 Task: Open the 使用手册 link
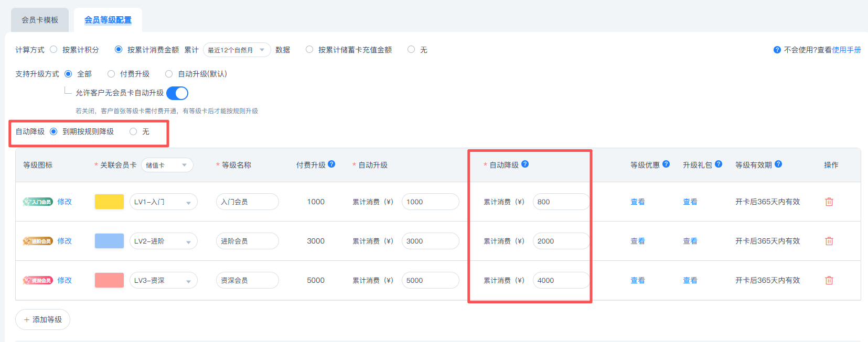[x=846, y=50]
